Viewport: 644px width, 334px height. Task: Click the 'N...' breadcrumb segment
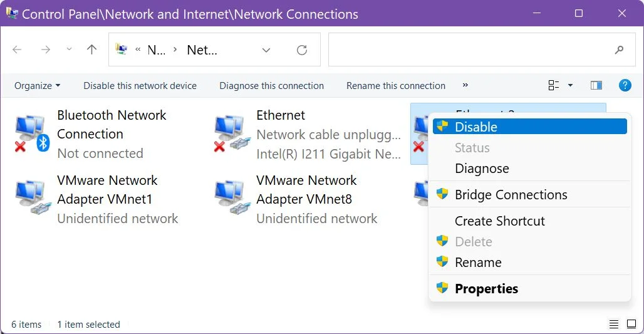point(157,50)
